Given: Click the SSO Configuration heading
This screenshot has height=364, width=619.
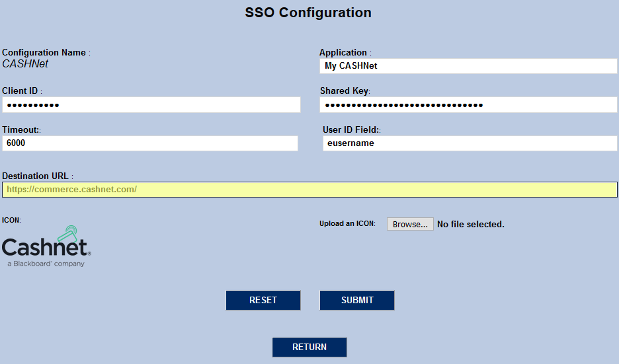Looking at the screenshot, I should point(308,13).
